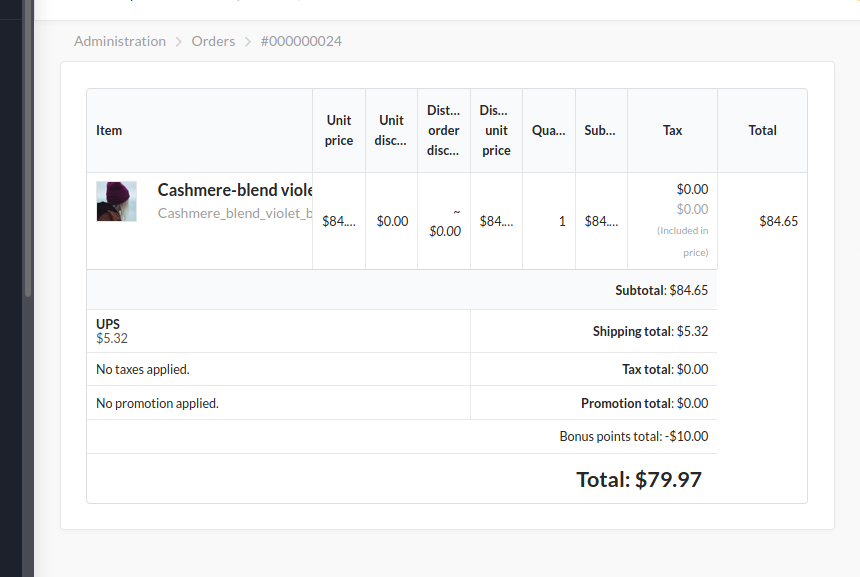
Task: Click the chevron after Administration breadcrumb
Action: pos(179,42)
